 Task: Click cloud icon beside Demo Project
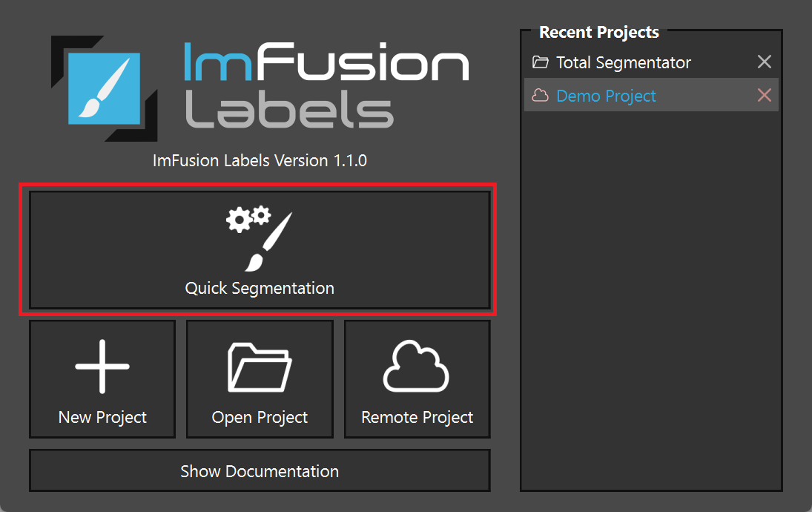(540, 96)
